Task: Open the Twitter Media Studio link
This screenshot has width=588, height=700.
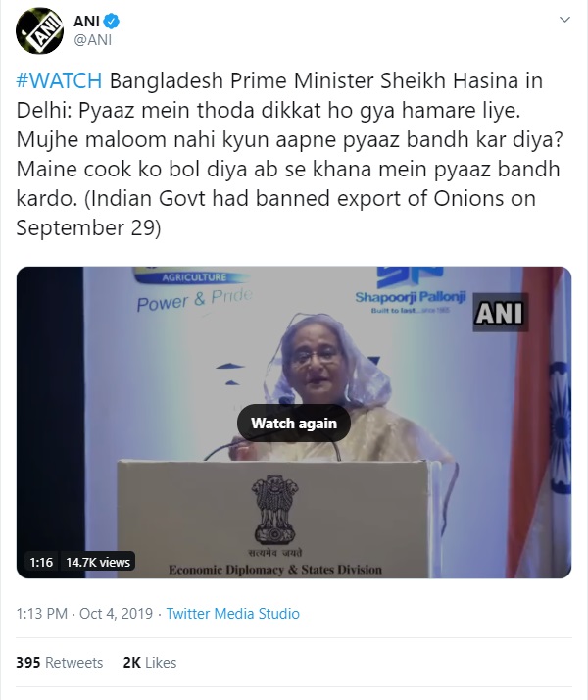Action: pos(233,614)
